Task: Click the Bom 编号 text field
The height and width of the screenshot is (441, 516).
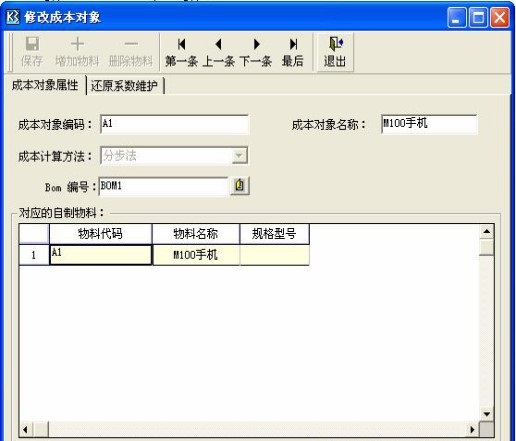Action: click(163, 186)
